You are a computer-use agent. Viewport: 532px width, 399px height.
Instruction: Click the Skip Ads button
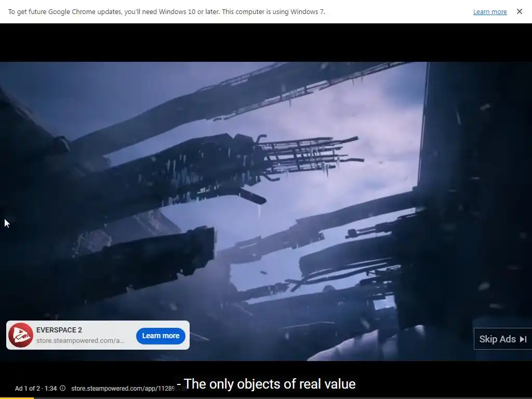(503, 339)
